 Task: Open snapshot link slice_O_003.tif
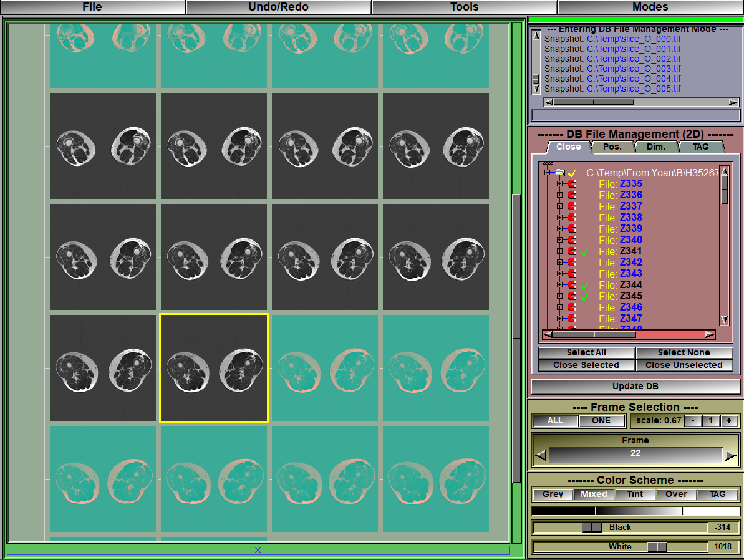pos(634,69)
